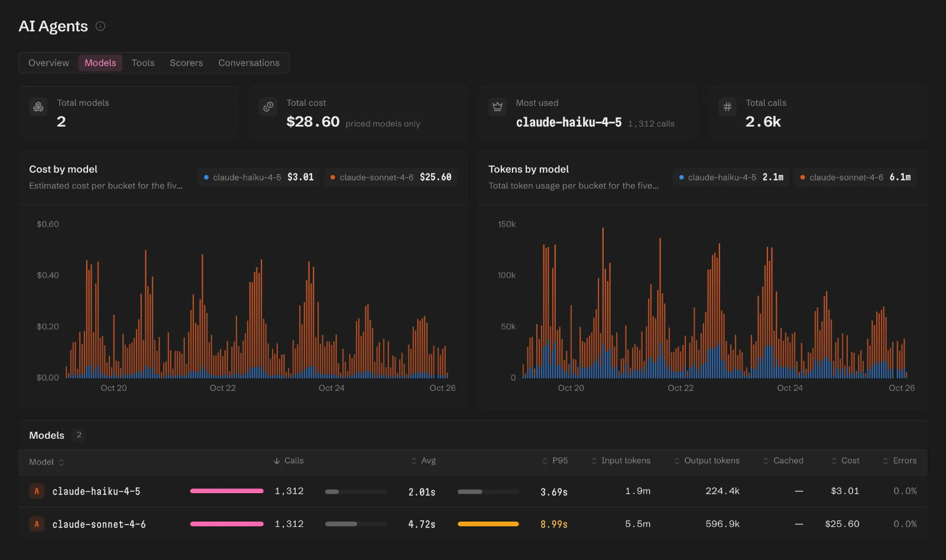Select the Models tab

tap(101, 63)
